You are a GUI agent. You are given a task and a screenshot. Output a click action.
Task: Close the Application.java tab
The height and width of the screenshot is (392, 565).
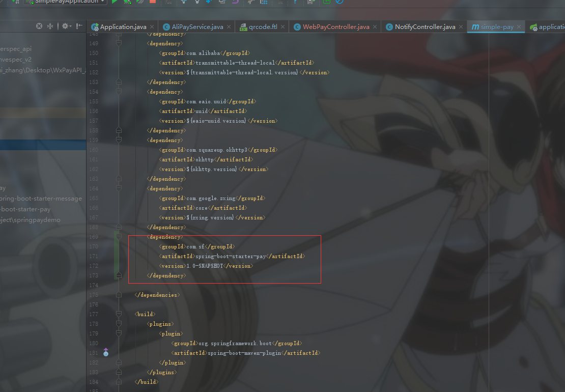(152, 26)
